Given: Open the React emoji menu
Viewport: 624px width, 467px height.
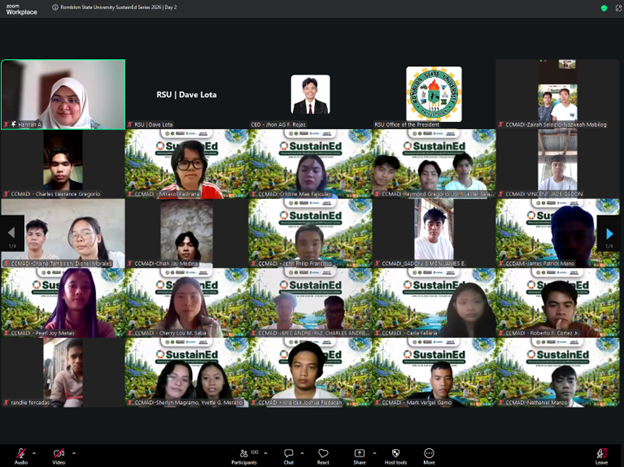Looking at the screenshot, I should point(323,453).
